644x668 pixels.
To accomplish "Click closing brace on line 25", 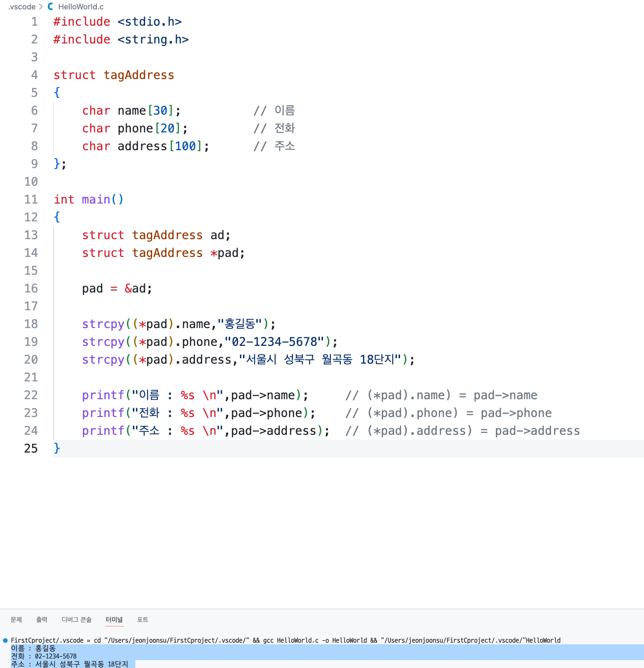I will (57, 449).
